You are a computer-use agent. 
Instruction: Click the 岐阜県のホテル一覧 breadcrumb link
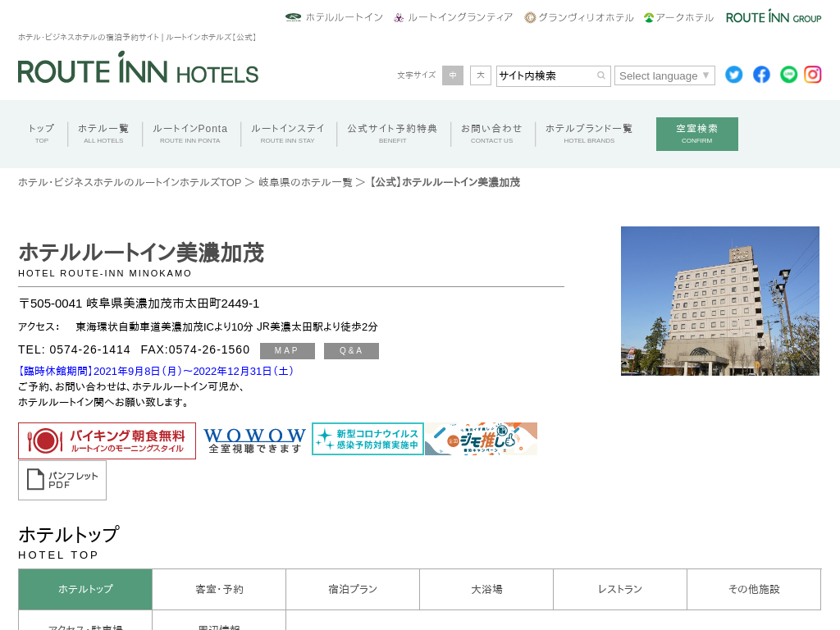pyautogui.click(x=305, y=183)
